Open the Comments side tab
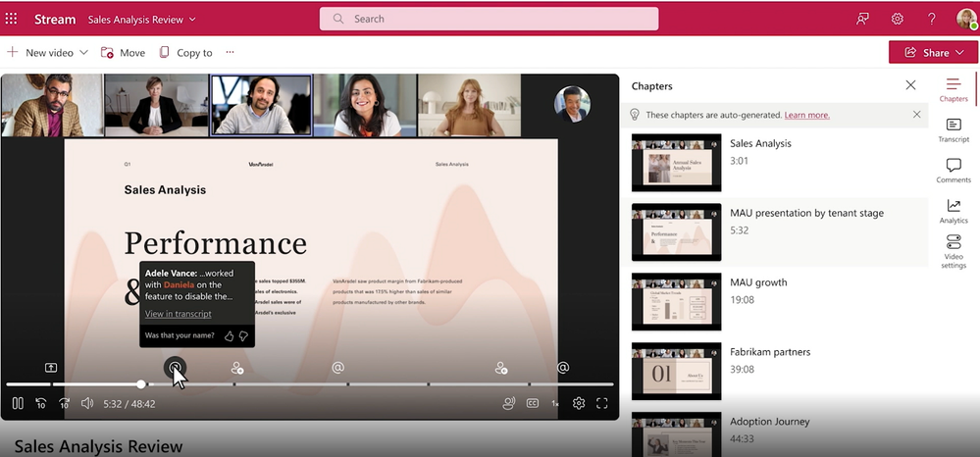 click(x=954, y=171)
